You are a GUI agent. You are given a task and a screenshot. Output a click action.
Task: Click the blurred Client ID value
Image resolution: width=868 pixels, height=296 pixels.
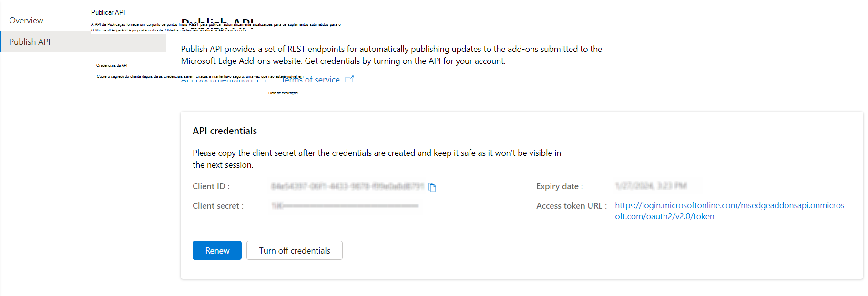(347, 186)
